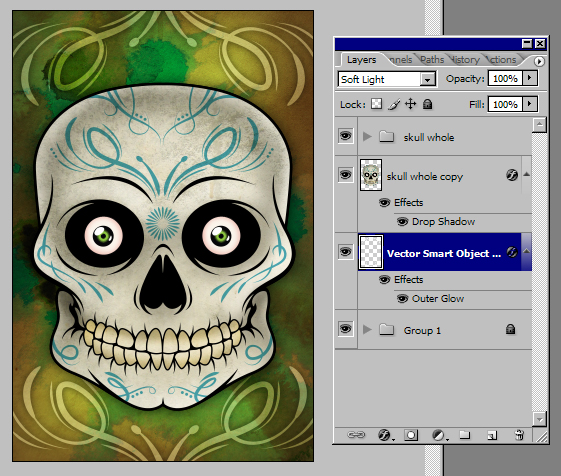Viewport: 561px width, 476px height.
Task: Select the 'skull whole' group name
Action: pyautogui.click(x=429, y=137)
